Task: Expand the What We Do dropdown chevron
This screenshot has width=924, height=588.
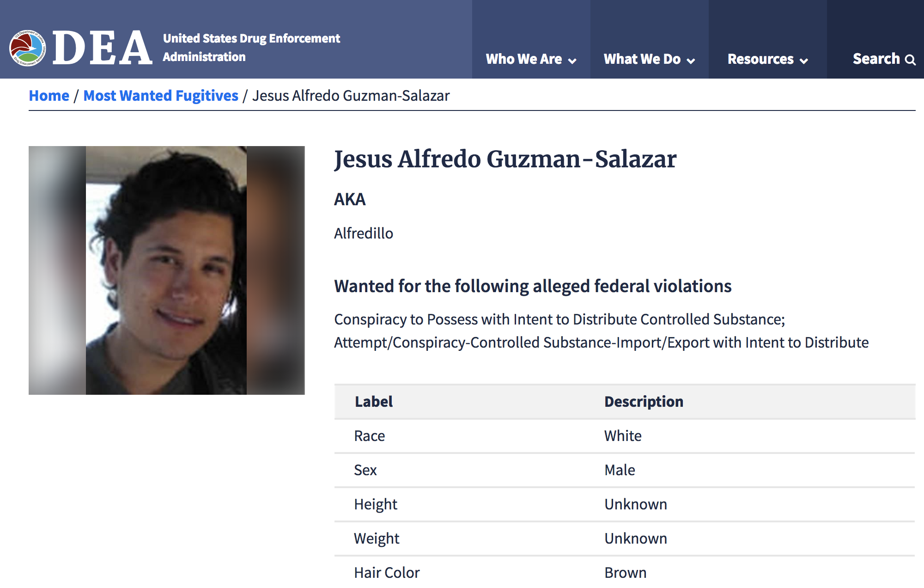Action: pos(691,61)
